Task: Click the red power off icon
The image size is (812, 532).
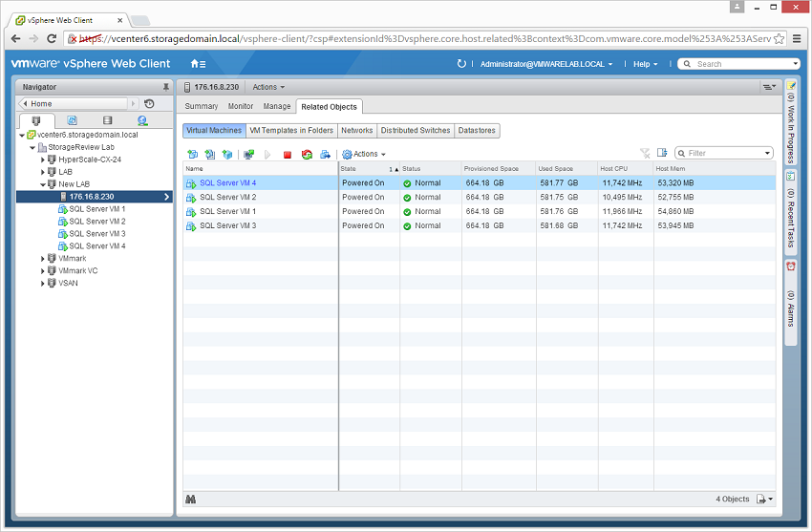Action: click(288, 154)
